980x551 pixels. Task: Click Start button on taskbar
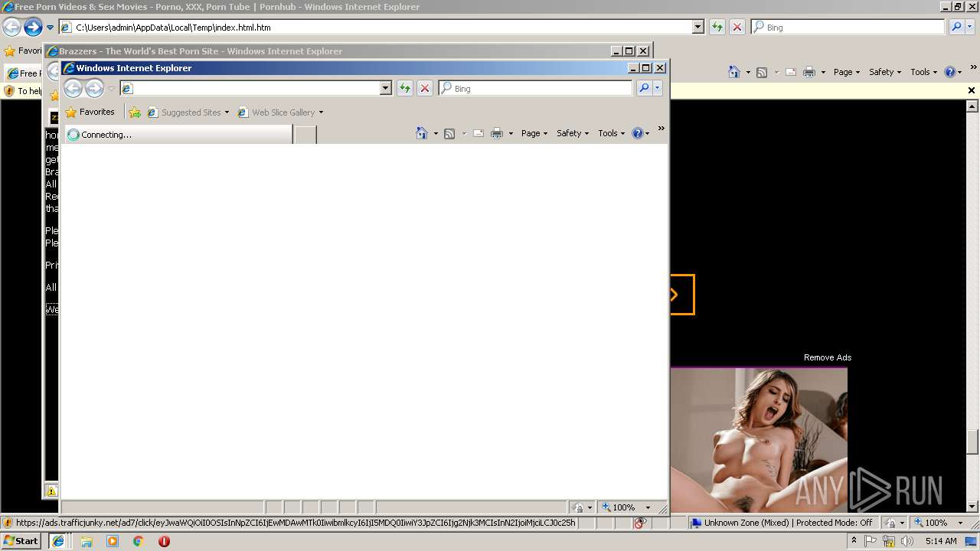[x=21, y=541]
